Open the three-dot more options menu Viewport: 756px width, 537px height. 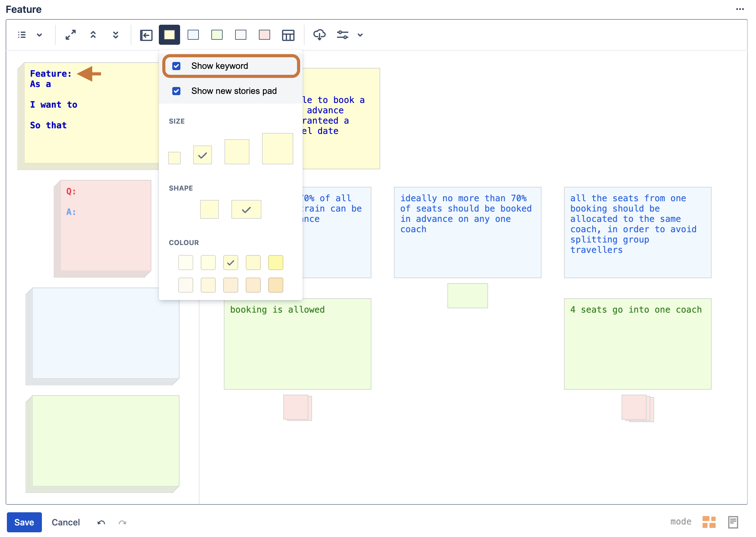[740, 9]
